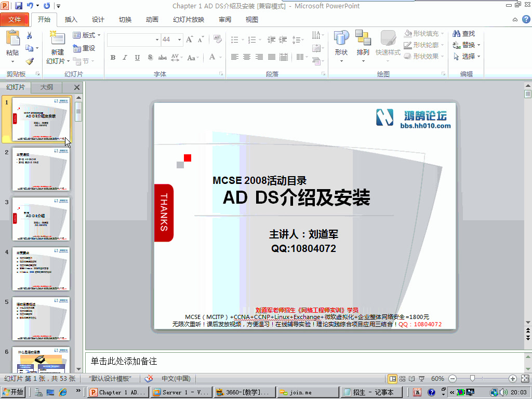Click the notes area 单击此处添加备注
Screen dimensions: 532x399
pos(304,361)
